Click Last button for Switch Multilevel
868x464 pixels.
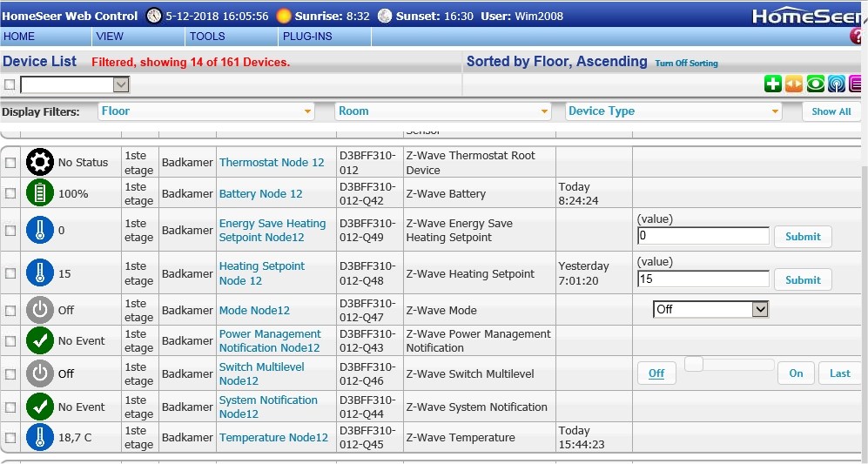[840, 373]
